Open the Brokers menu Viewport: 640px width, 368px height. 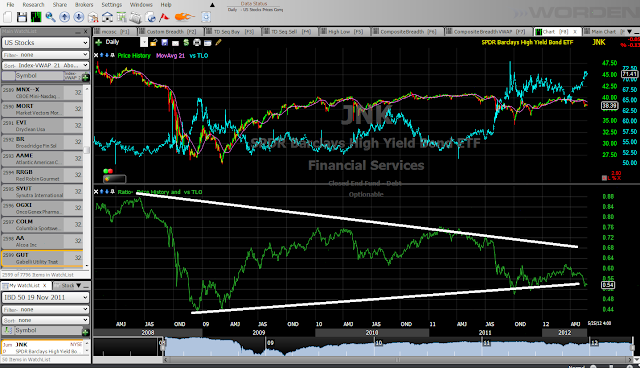click(84, 4)
